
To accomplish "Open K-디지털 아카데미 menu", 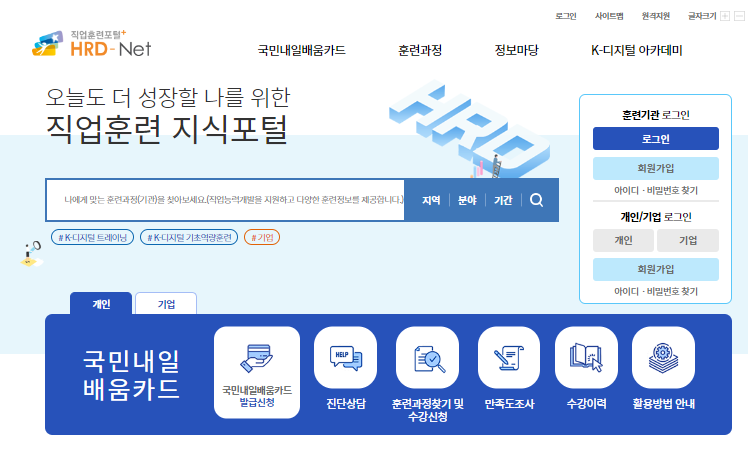I will (x=636, y=50).
